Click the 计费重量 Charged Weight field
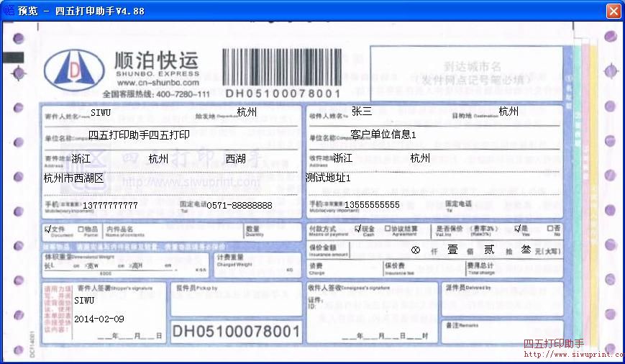The height and width of the screenshot is (364, 625). click(257, 264)
